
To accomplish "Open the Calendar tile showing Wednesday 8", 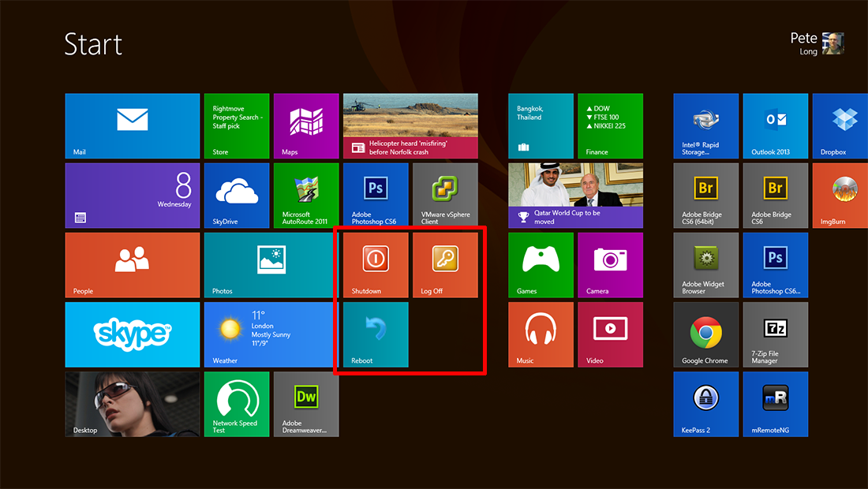I will click(133, 196).
